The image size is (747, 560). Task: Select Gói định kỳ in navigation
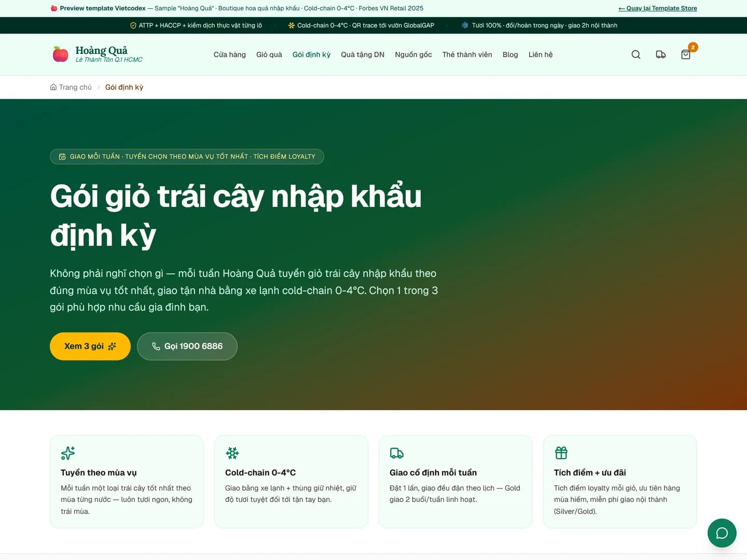tap(311, 54)
